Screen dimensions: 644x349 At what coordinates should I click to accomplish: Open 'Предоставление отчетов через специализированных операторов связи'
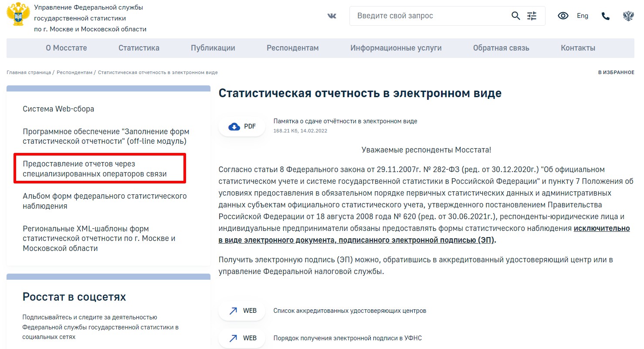coord(95,169)
